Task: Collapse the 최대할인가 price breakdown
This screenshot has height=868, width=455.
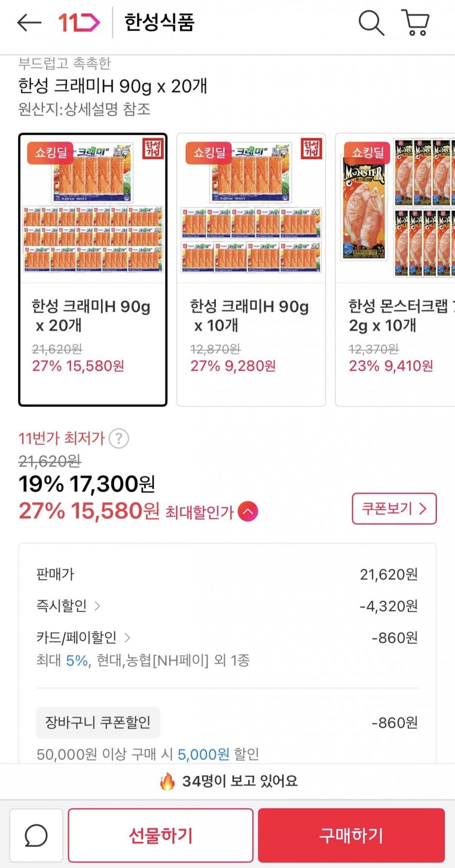Action: (x=248, y=511)
